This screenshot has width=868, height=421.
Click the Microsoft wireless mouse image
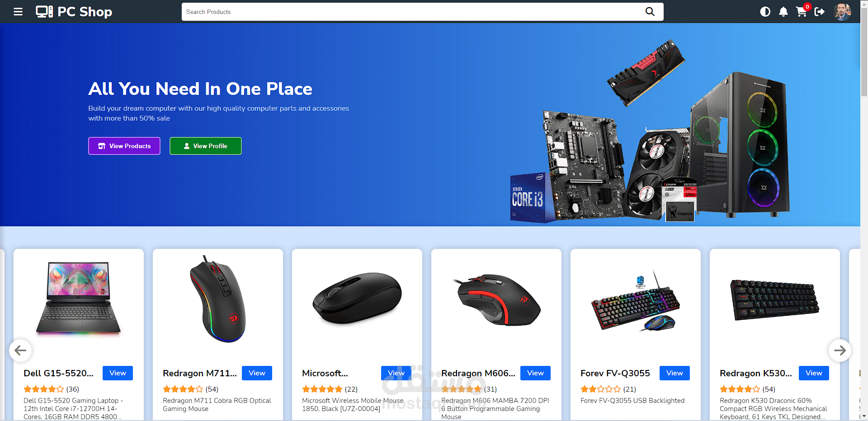(x=357, y=298)
